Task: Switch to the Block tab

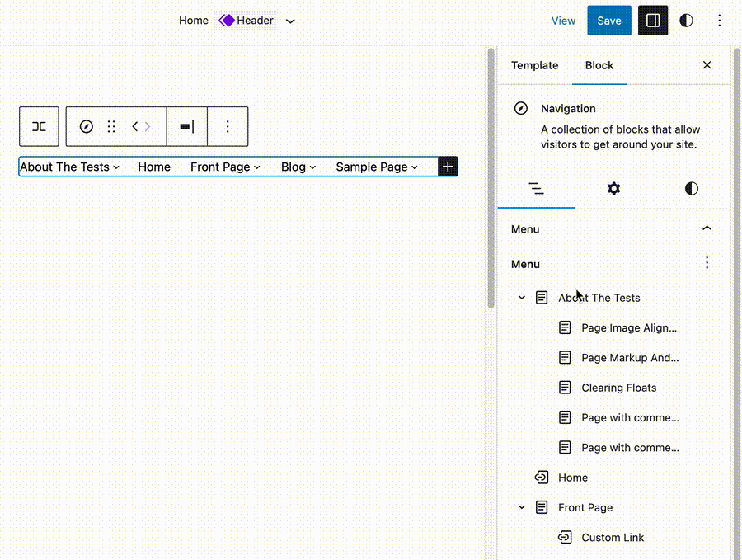Action: click(x=599, y=65)
